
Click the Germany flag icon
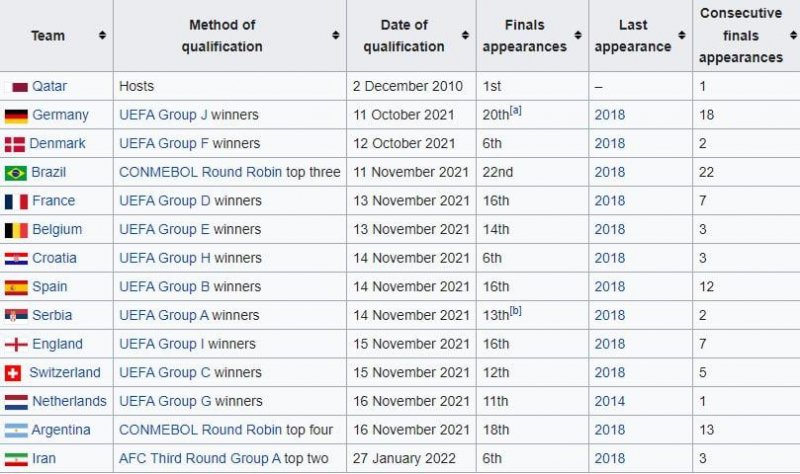coord(17,115)
